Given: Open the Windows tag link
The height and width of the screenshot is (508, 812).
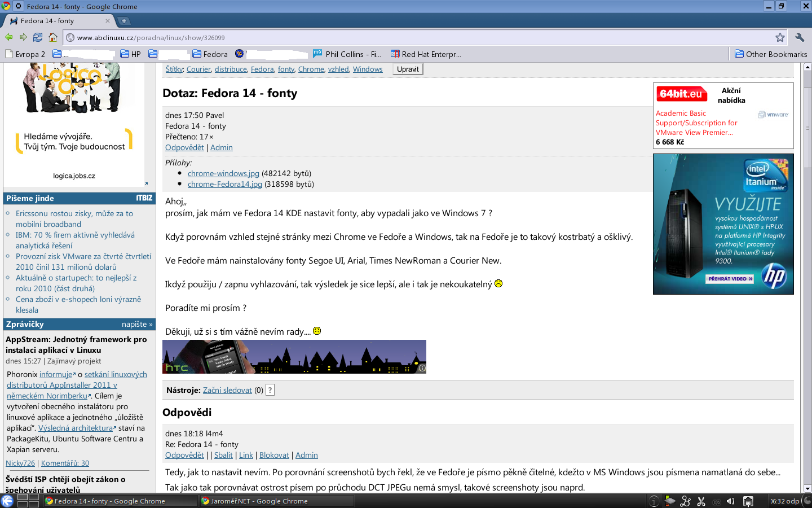Looking at the screenshot, I should 368,69.
